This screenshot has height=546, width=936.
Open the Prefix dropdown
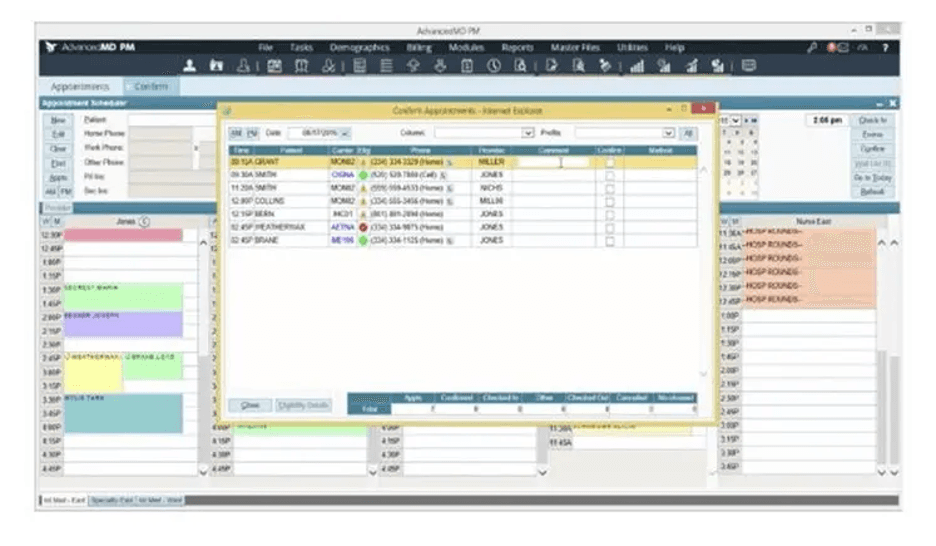(x=668, y=132)
